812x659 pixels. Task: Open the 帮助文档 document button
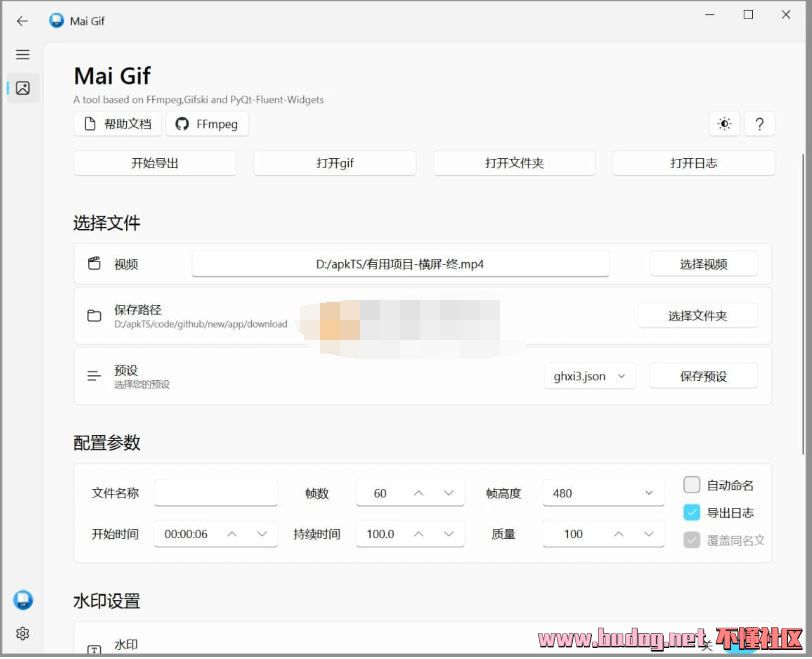coord(117,124)
